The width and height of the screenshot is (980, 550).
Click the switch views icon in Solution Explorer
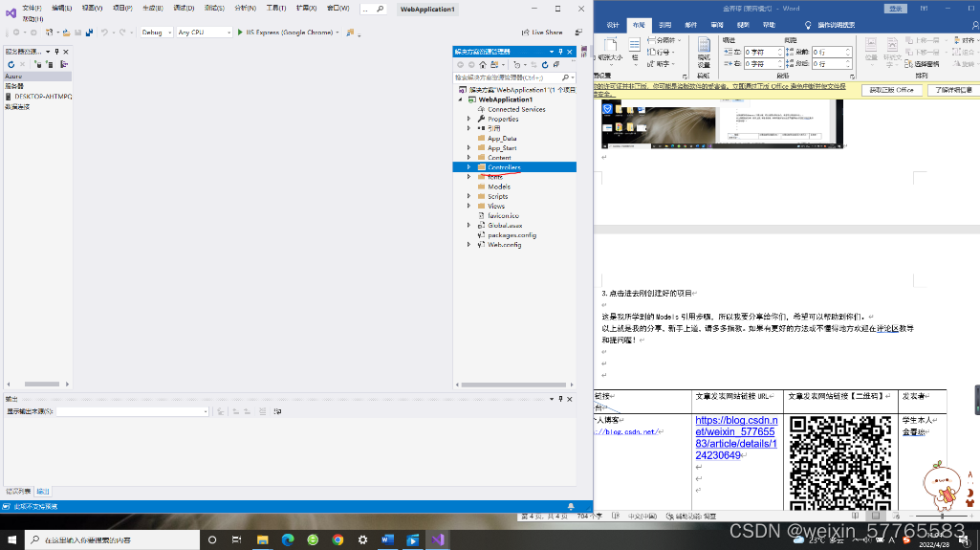(x=494, y=64)
